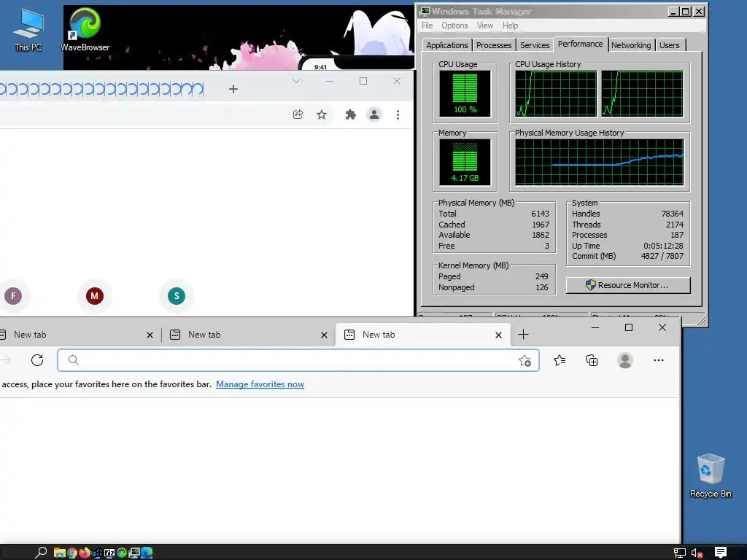Click inside the Edge address bar

point(298,360)
